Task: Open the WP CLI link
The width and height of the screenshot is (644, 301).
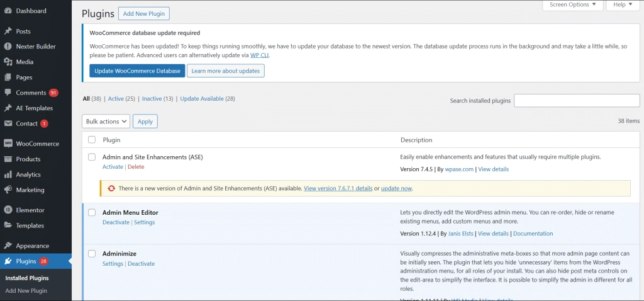Action: [x=260, y=55]
